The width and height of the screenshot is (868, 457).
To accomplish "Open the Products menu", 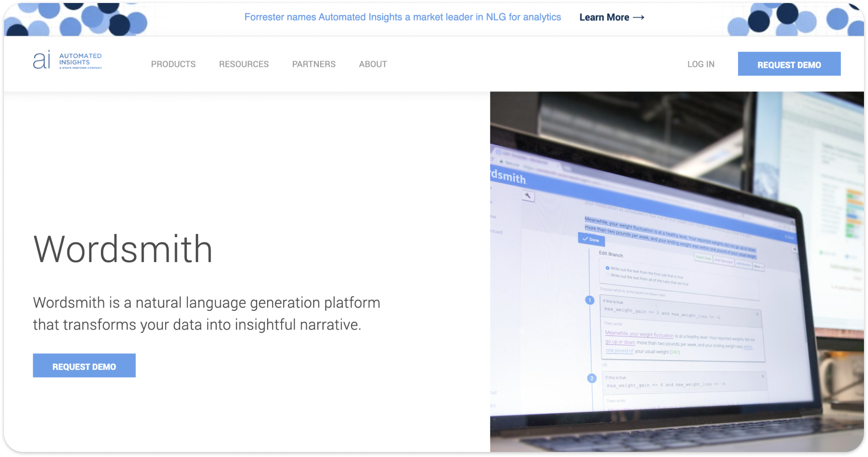I will pos(173,64).
